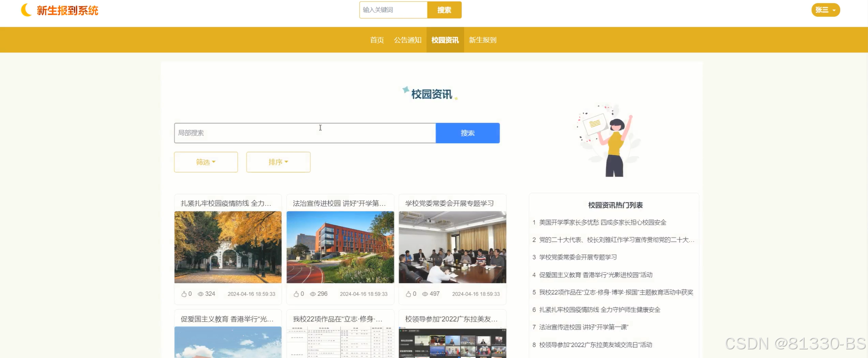
Task: Click timestamp 2024-04-16 18:59:33 under 扎紧扎牢 card
Action: click(x=252, y=294)
